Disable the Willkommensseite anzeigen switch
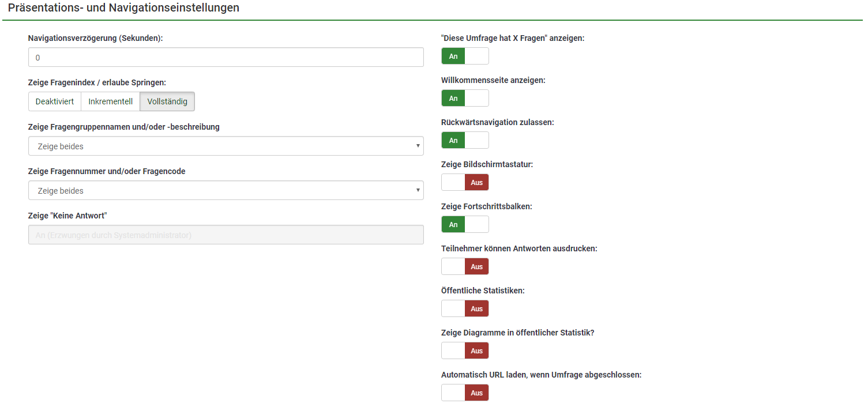 tap(465, 98)
